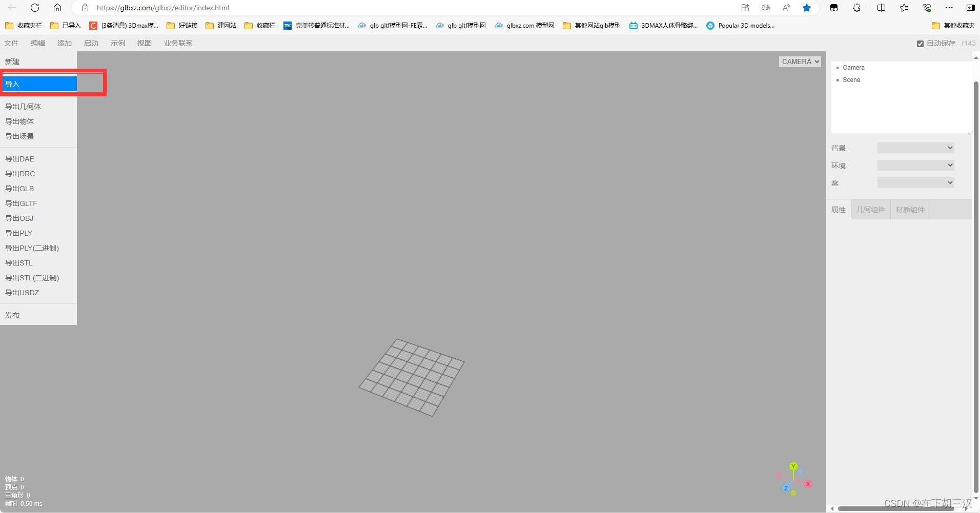Choose 新建 from the file menu

(38, 61)
